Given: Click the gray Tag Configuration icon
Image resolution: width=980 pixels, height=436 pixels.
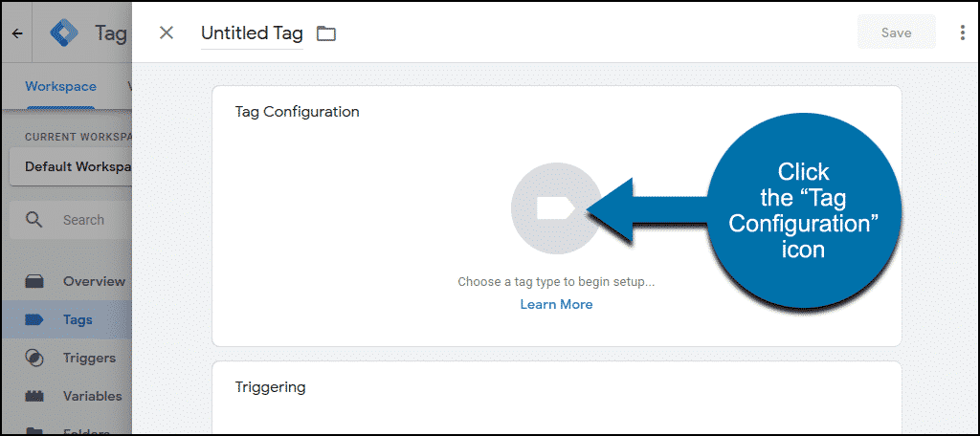Looking at the screenshot, I should (x=556, y=208).
